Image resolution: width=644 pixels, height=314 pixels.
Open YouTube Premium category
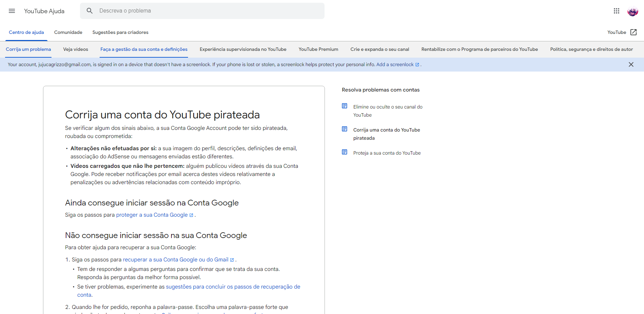318,50
